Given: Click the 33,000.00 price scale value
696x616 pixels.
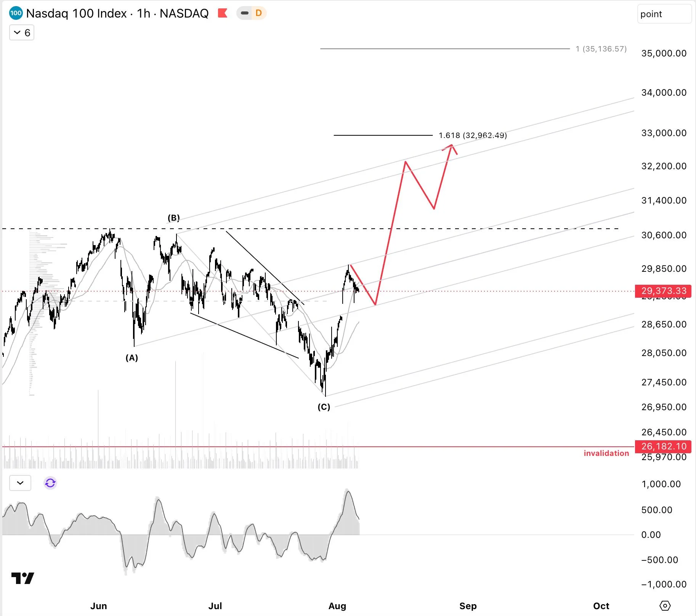Looking at the screenshot, I should pos(664,133).
